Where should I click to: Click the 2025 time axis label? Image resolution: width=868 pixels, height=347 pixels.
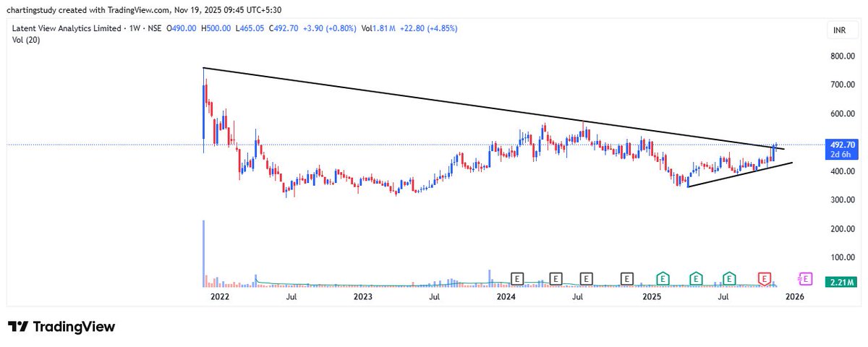(652, 296)
